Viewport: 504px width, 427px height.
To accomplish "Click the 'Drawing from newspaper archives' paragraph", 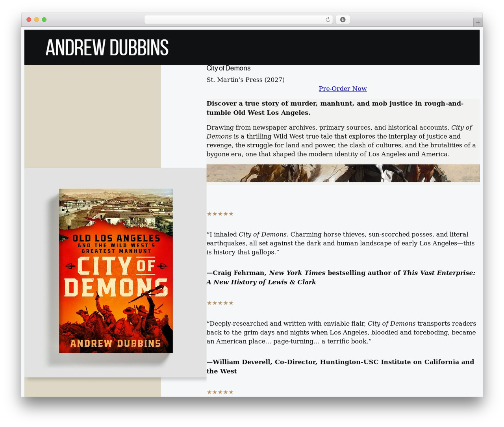I will (x=341, y=141).
